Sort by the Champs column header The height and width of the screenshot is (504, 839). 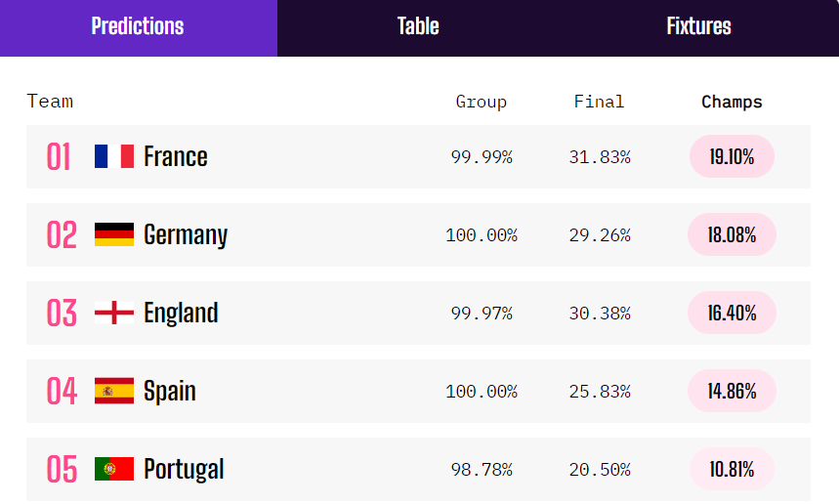point(732,102)
